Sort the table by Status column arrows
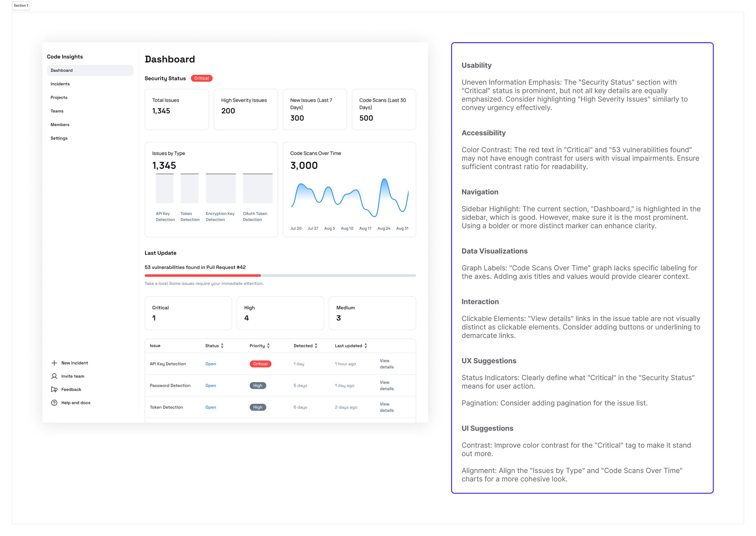756x536 pixels. [222, 346]
